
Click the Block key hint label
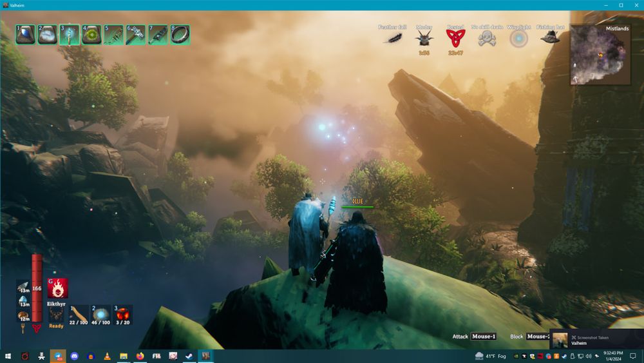[x=516, y=337]
